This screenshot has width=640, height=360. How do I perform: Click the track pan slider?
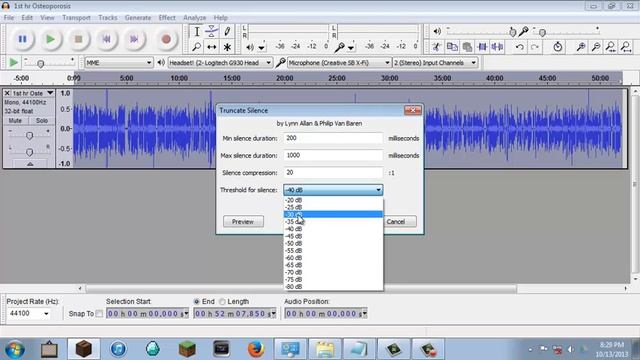pyautogui.click(x=29, y=152)
